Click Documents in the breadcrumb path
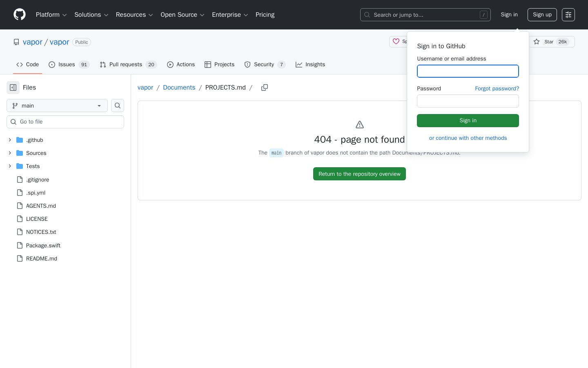The height and width of the screenshot is (368, 588). click(x=179, y=88)
